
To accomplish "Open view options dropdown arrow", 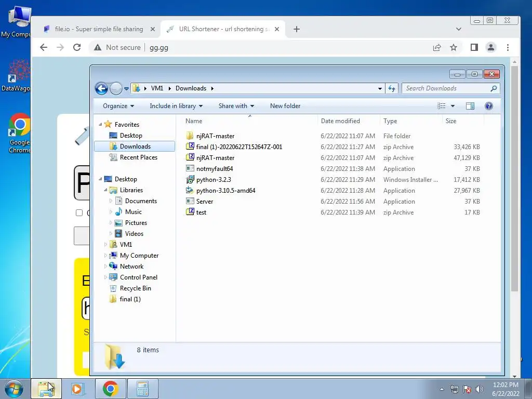I will tap(453, 106).
